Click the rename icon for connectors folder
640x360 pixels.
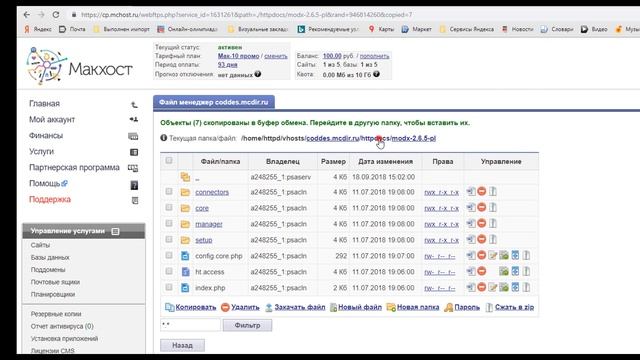click(x=471, y=191)
